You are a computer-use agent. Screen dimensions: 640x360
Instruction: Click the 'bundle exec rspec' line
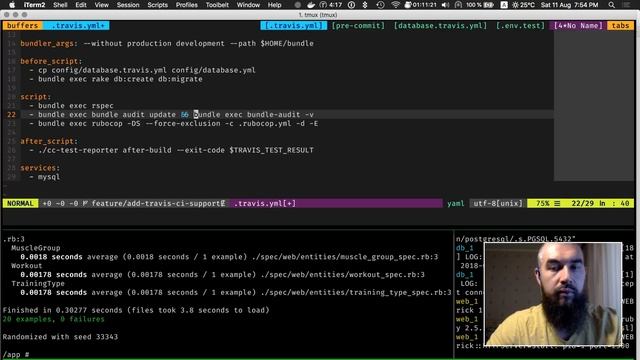(x=71, y=106)
